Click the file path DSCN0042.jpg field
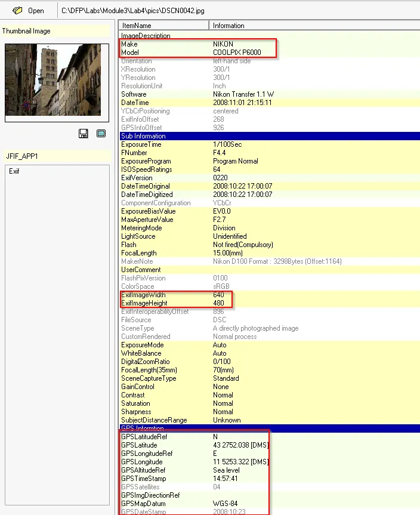Image resolution: width=420 pixels, height=515 pixels. coord(142,10)
